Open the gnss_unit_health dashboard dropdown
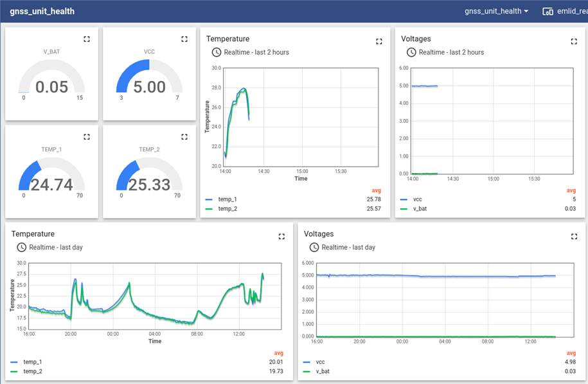This screenshot has width=588, height=384. click(x=497, y=12)
